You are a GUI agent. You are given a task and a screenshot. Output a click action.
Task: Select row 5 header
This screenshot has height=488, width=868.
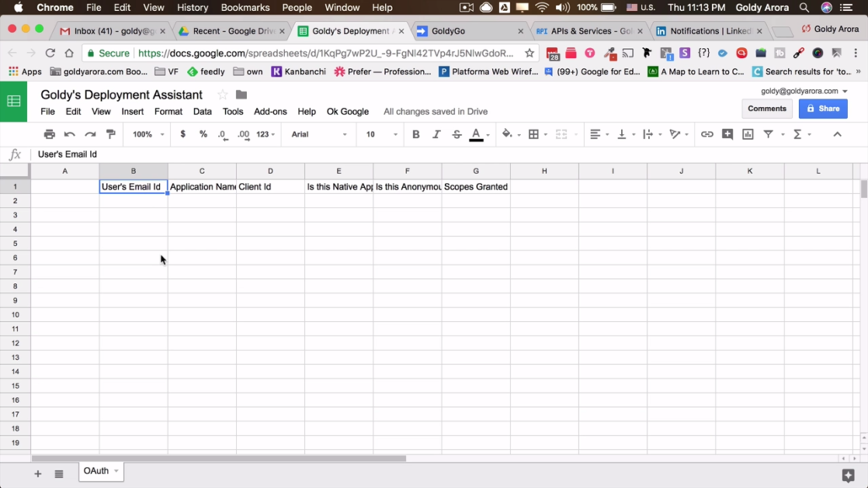click(15, 244)
